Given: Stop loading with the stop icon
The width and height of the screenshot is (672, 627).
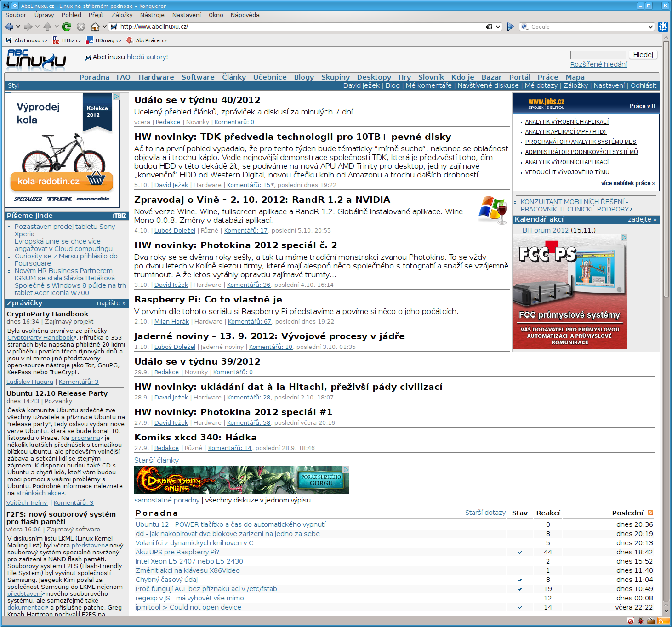Looking at the screenshot, I should point(81,27).
